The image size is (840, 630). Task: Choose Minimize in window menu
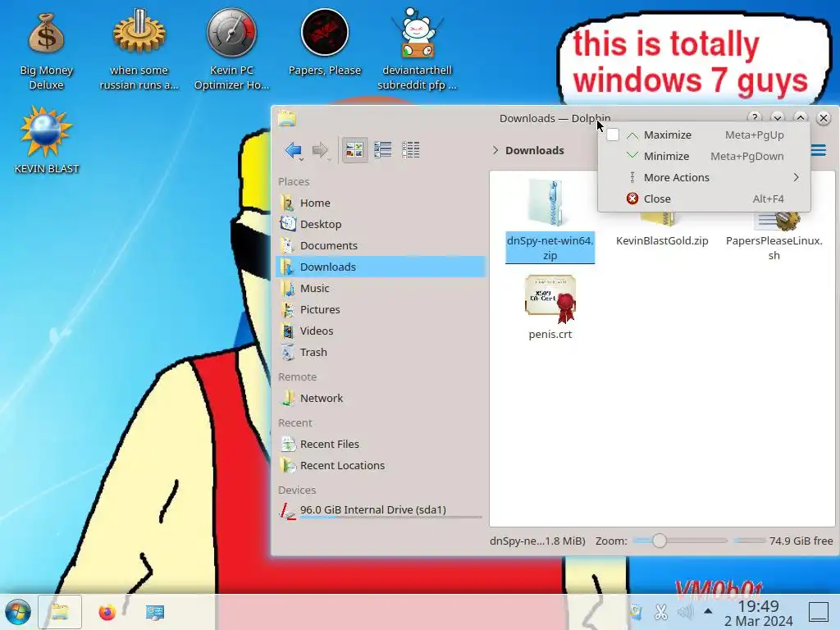[x=704, y=157]
